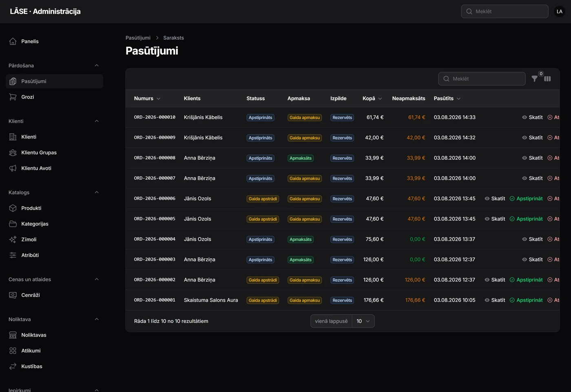Screen dimensions: 571x392
Task: Approve order ORD-2026-000002 with Apstiprināt
Action: [526, 280]
